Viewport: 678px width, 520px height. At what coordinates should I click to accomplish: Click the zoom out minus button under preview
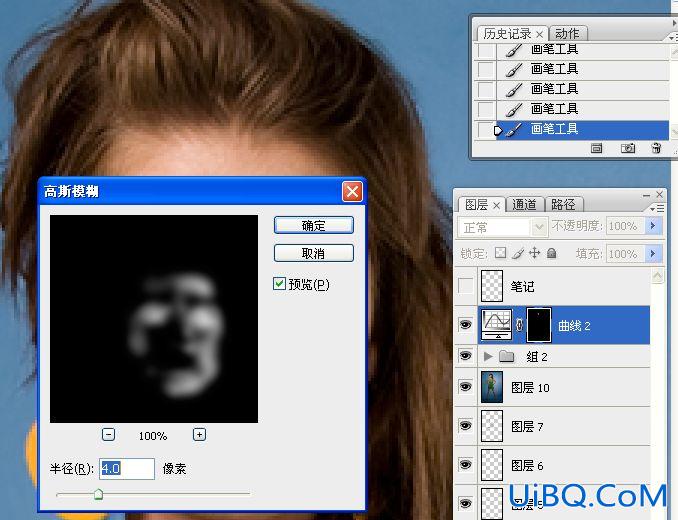point(108,434)
